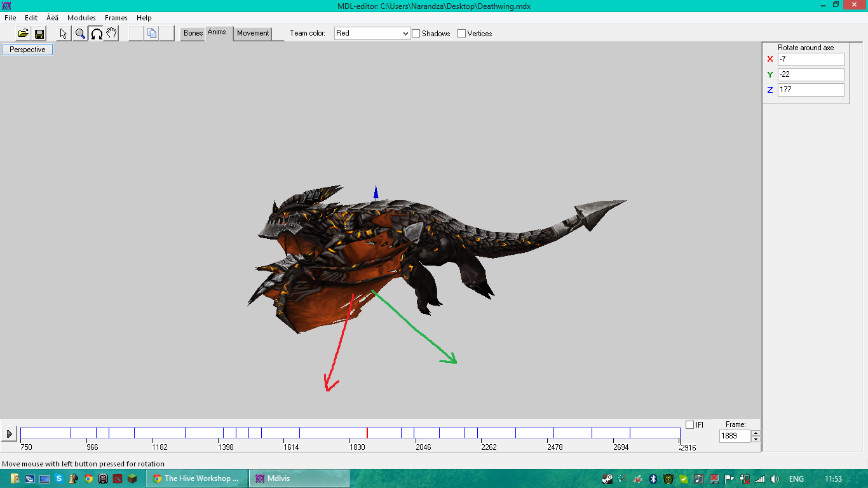This screenshot has height=488, width=868.
Task: Open the File menu
Action: click(x=10, y=18)
